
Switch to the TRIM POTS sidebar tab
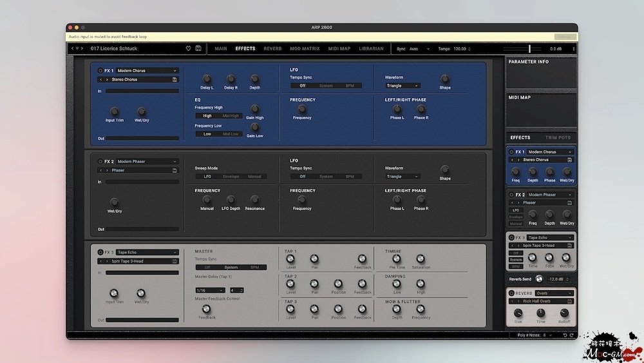[558, 138]
